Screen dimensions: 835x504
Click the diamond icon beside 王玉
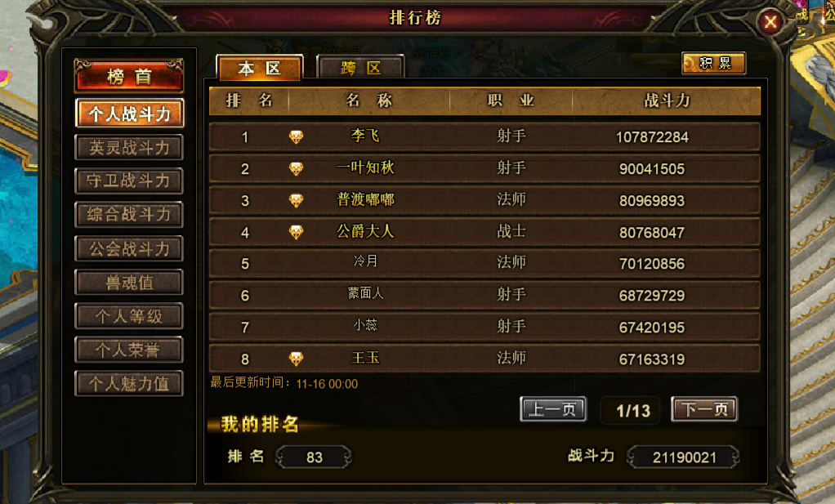point(296,359)
